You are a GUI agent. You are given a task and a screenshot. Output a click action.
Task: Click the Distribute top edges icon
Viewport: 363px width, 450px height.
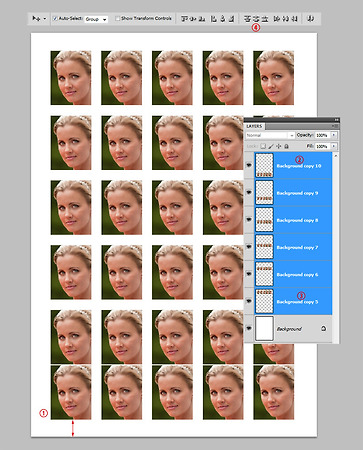point(247,19)
